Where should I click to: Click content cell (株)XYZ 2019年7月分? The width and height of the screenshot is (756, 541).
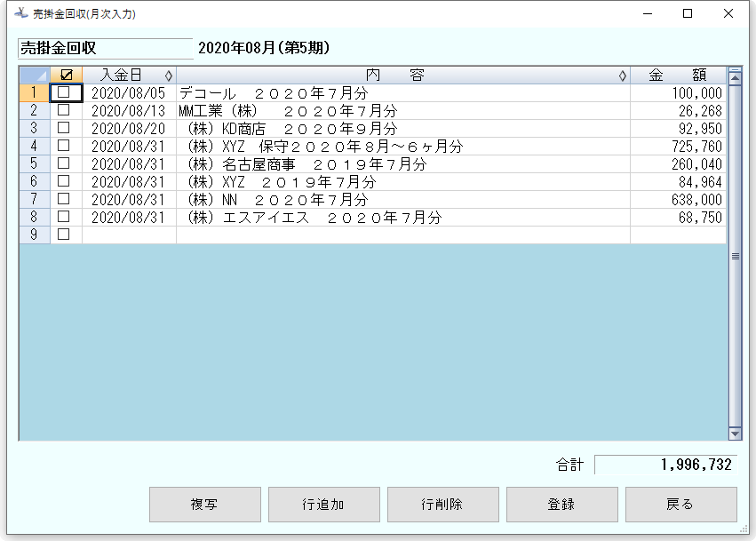point(403,181)
